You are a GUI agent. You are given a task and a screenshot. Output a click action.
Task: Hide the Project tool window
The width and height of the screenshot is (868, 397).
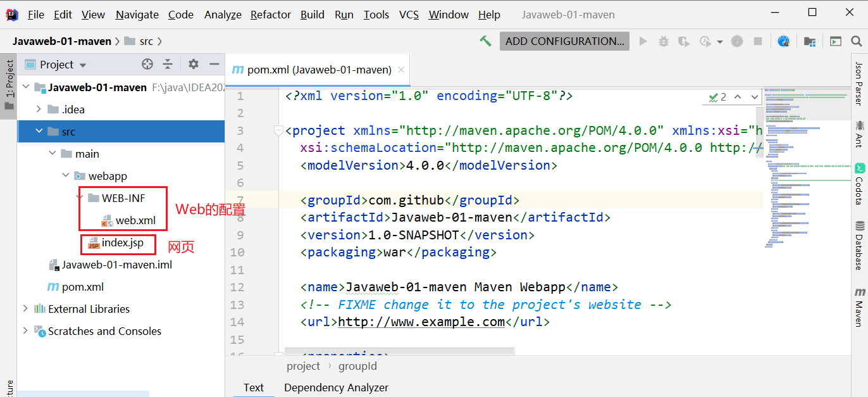pos(214,64)
